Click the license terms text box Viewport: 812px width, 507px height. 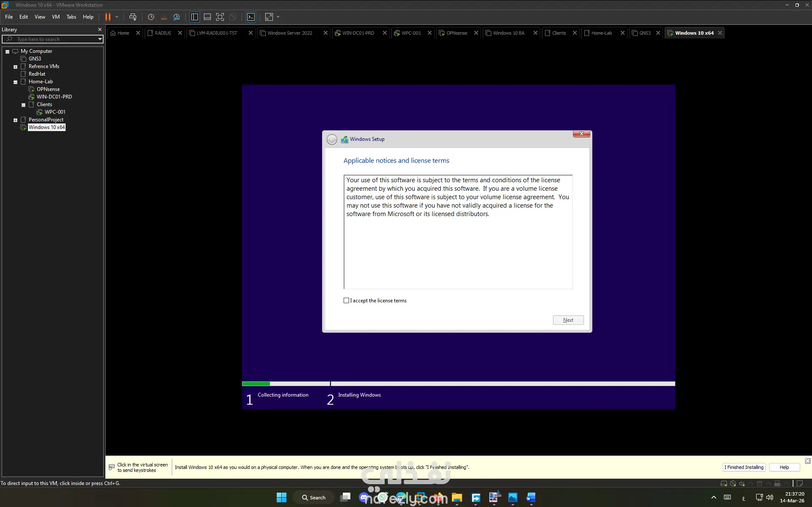pos(458,232)
